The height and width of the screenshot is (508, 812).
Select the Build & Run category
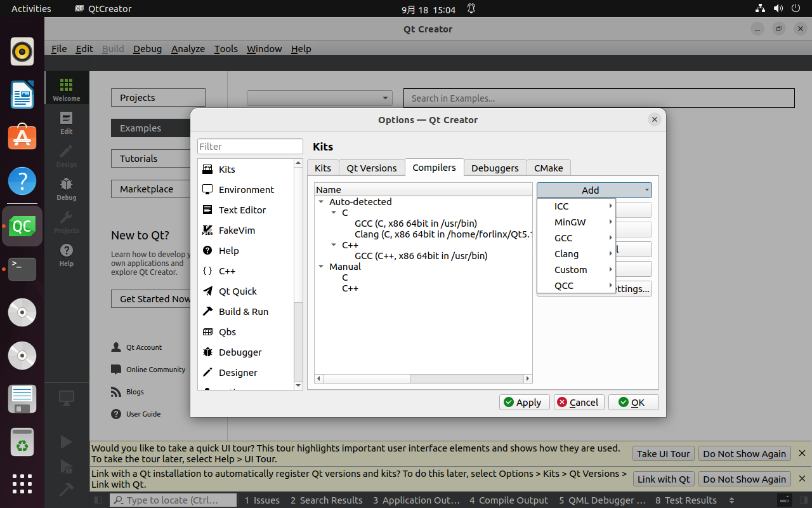[246, 312]
